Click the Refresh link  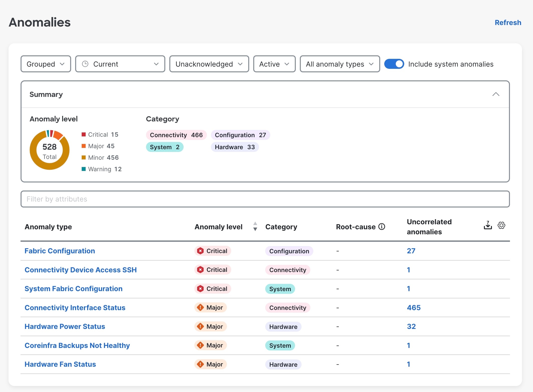pyautogui.click(x=508, y=23)
